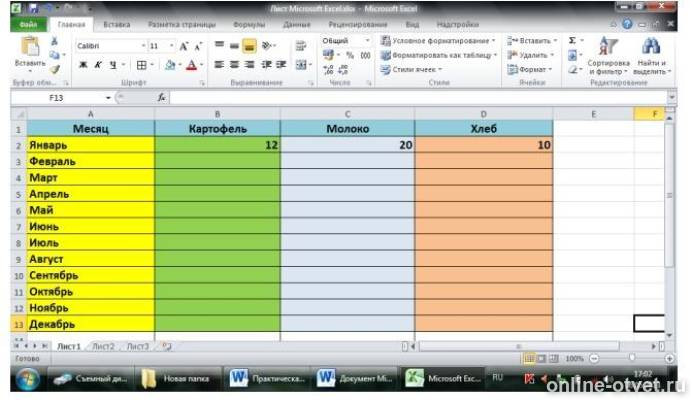Toggle underline (Ч) formatting
Viewport: 692px width, 400px height.
[111, 65]
